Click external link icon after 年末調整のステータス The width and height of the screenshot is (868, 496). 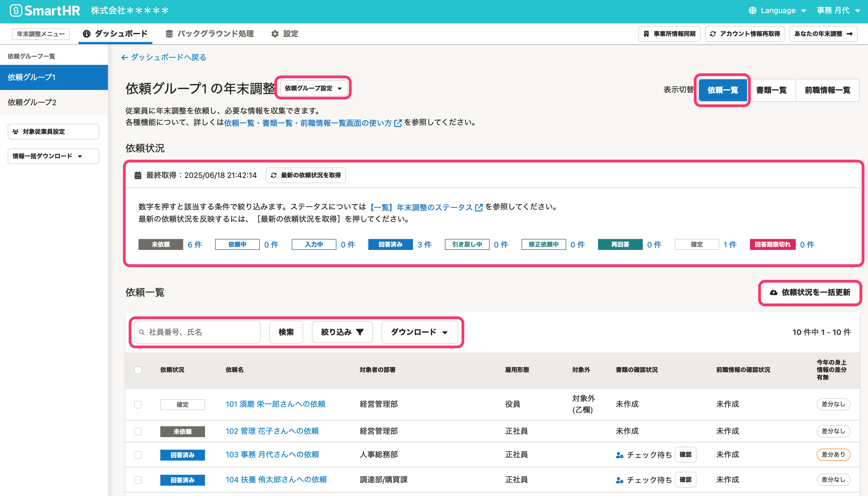click(479, 207)
